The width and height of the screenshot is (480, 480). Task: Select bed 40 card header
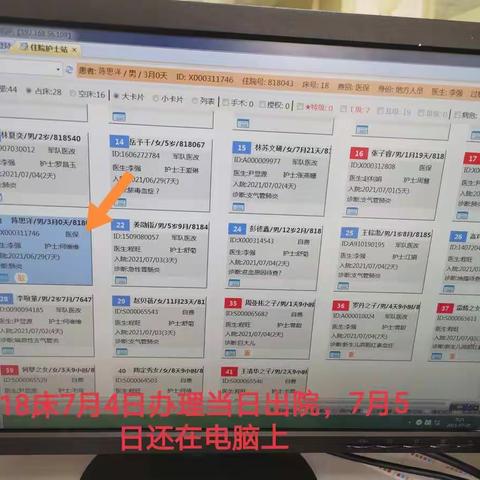[x=159, y=370]
